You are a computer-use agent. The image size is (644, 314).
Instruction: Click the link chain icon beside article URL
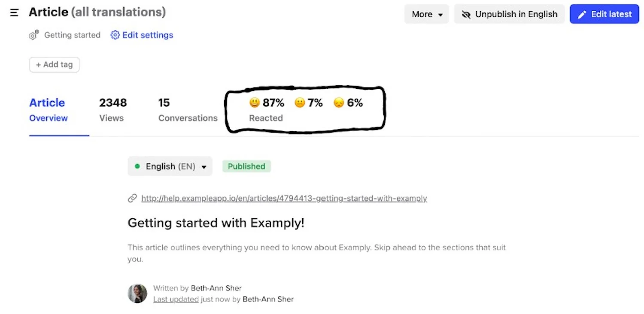coord(133,199)
